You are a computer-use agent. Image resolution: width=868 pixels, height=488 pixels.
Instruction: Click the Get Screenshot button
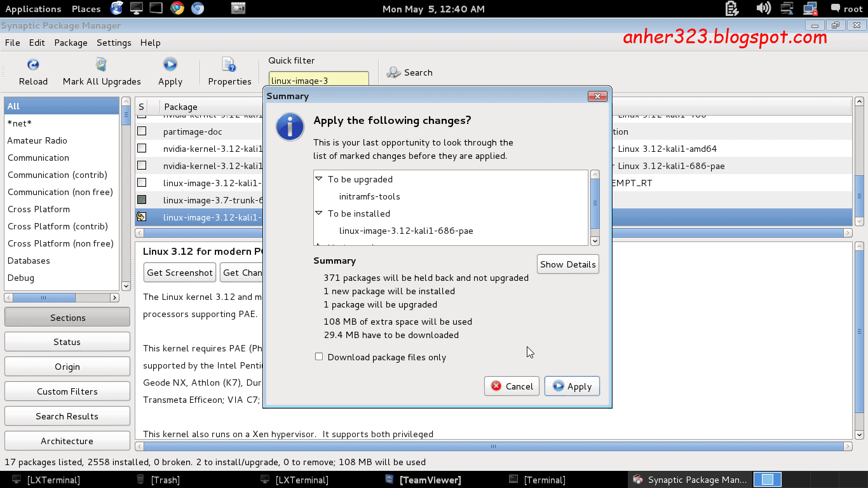click(180, 273)
